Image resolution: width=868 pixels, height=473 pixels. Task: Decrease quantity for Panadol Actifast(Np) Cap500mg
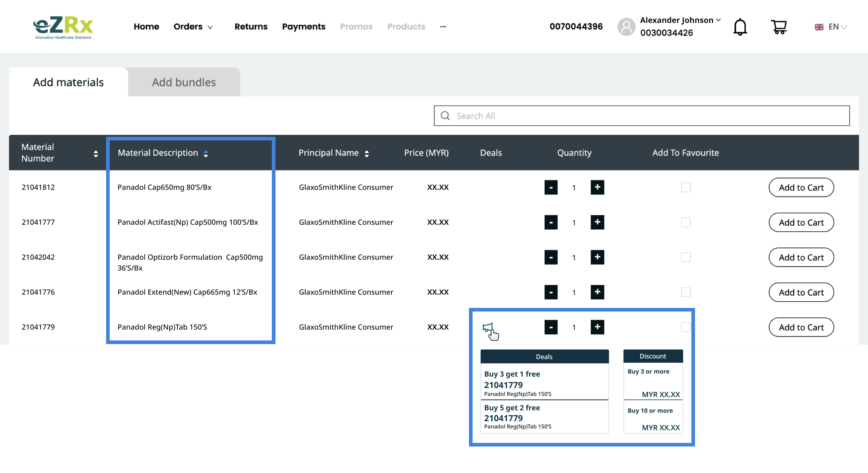551,223
